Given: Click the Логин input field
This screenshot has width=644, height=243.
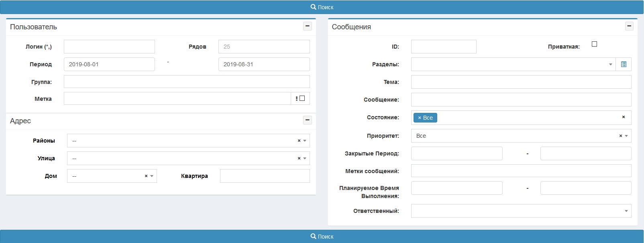Looking at the screenshot, I should click(x=109, y=47).
